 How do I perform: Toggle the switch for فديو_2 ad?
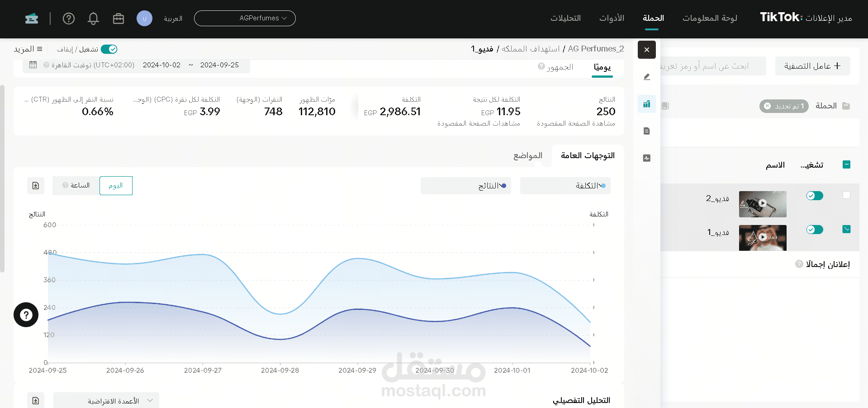[x=815, y=196]
